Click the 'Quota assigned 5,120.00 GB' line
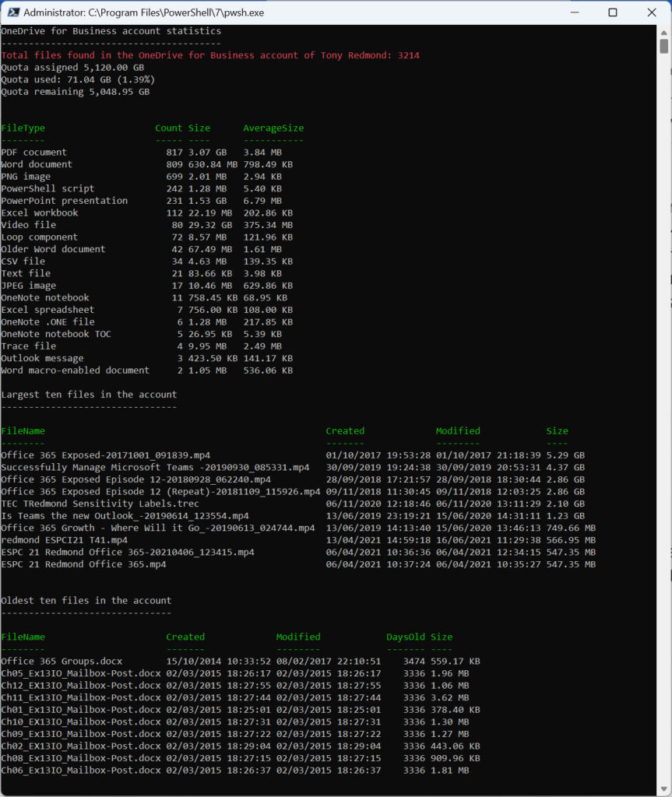 tap(72, 68)
